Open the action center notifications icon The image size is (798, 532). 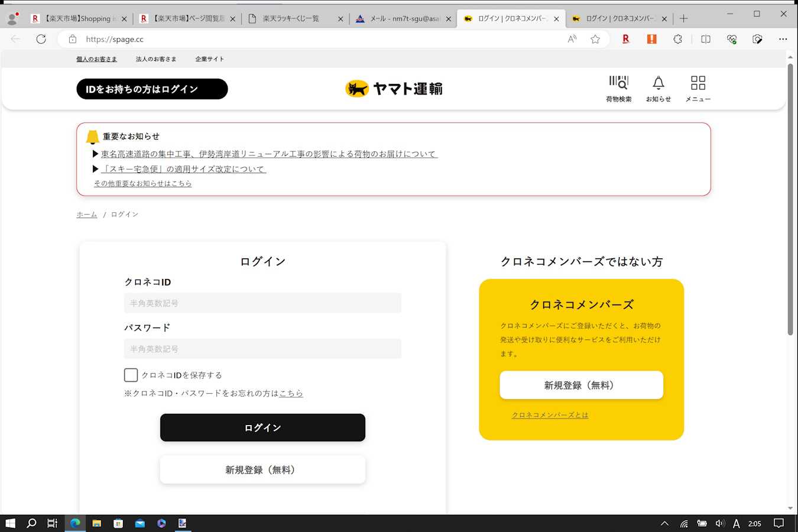779,523
